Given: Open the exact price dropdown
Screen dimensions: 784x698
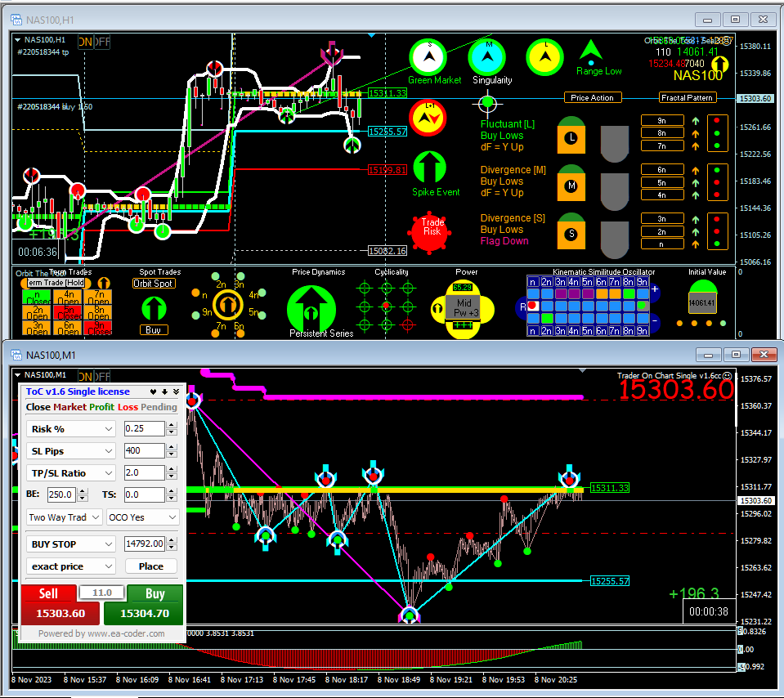Looking at the screenshot, I should tap(70, 566).
